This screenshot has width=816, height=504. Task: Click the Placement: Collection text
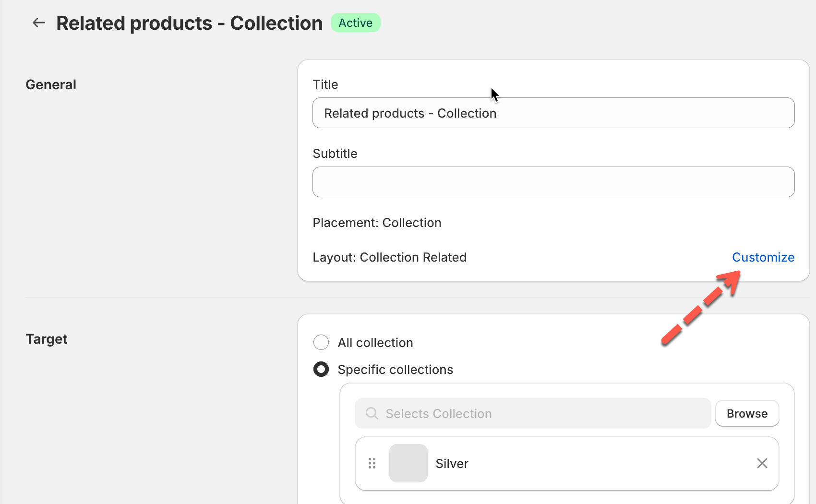pos(377,223)
